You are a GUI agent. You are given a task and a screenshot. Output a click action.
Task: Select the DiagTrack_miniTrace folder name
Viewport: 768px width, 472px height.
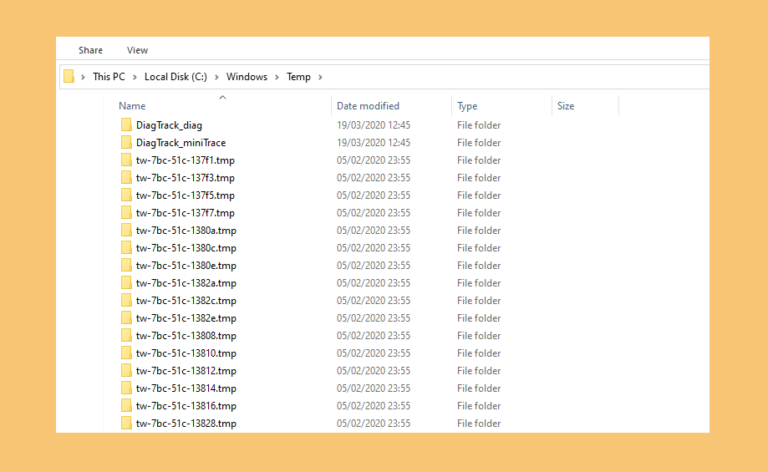pos(181,143)
